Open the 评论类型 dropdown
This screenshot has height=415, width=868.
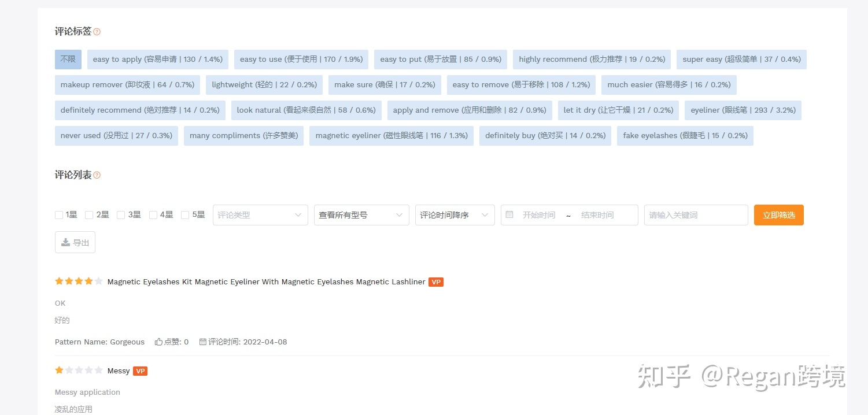pos(260,215)
